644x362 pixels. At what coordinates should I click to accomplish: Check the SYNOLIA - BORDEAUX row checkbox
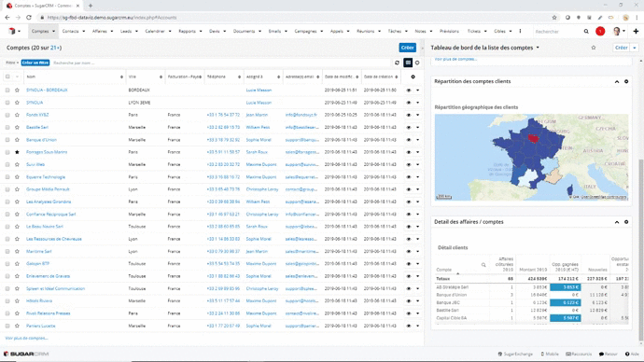pos(7,90)
